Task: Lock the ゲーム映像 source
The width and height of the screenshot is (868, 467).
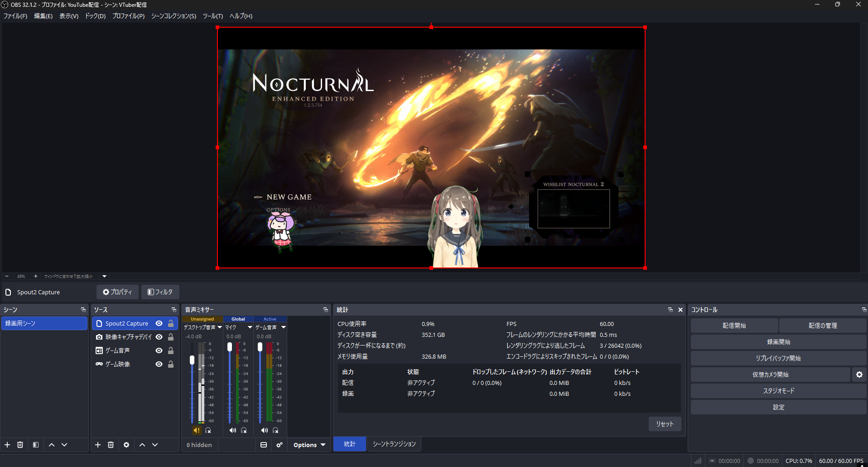Action: click(171, 364)
